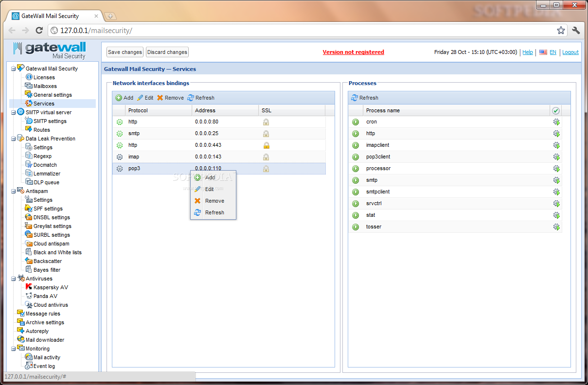Viewport: 588px width, 385px height.
Task: Select the smtpclient process name
Action: click(x=378, y=192)
